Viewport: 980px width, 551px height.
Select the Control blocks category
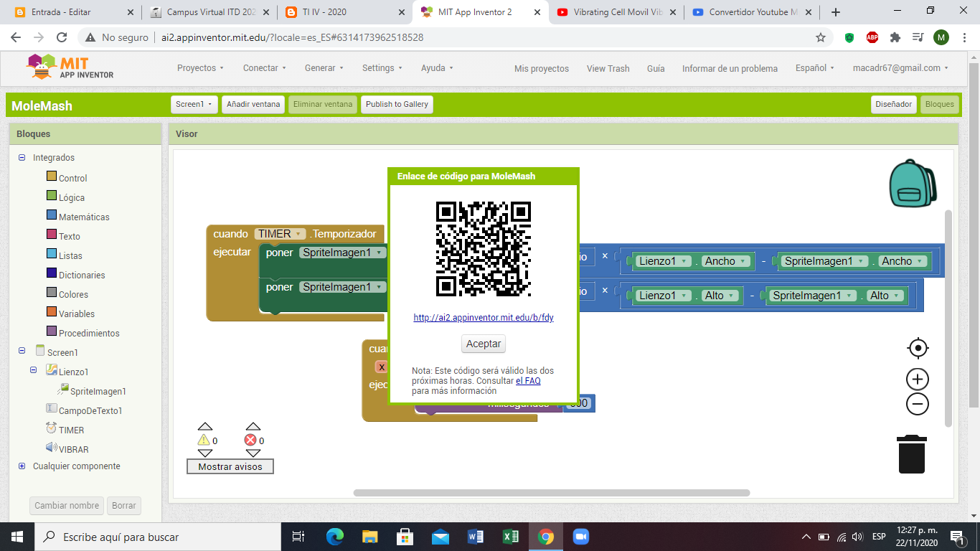pyautogui.click(x=72, y=178)
